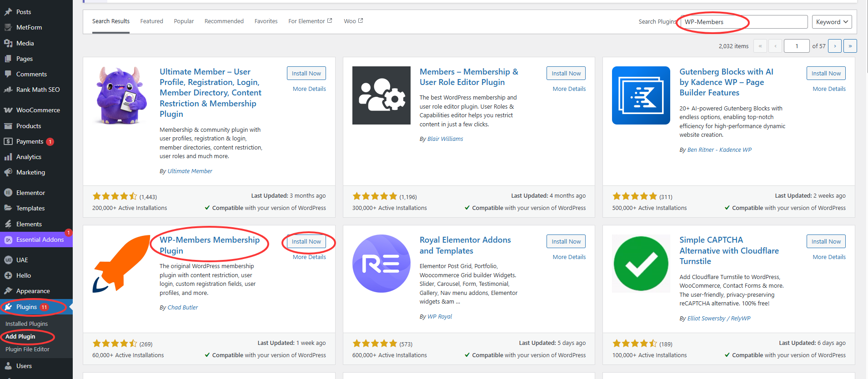Expand the Keyword search type dropdown
868x379 pixels.
[832, 22]
